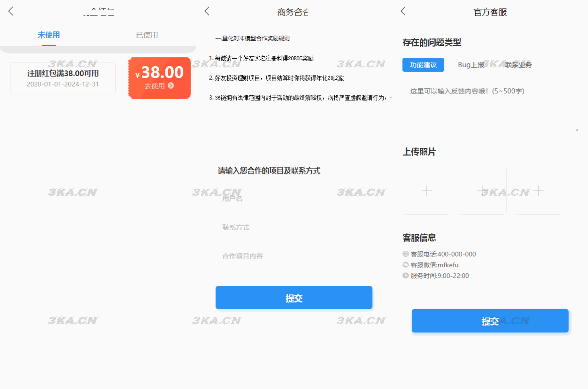Submit the business cooperation form
The width and height of the screenshot is (588, 389).
[294, 298]
